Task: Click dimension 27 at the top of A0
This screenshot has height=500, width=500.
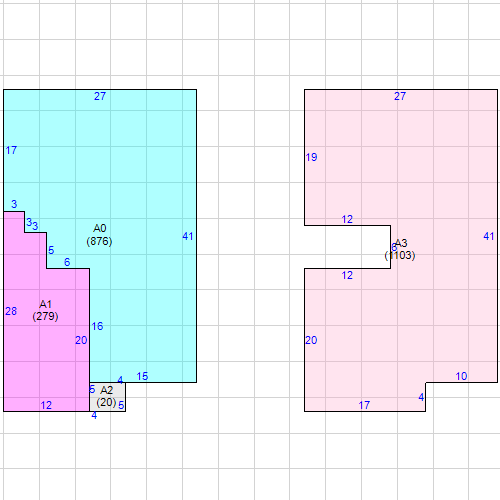Action: (100, 96)
